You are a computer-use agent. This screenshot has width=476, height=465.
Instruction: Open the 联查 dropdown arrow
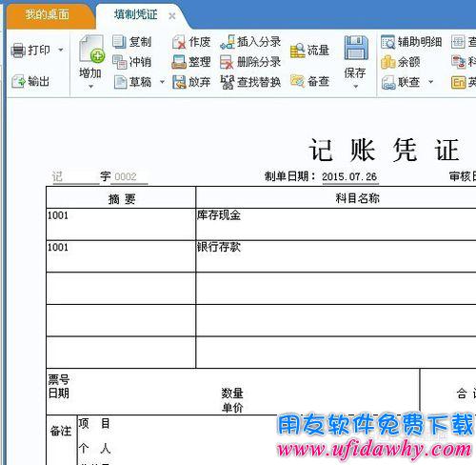coord(431,82)
